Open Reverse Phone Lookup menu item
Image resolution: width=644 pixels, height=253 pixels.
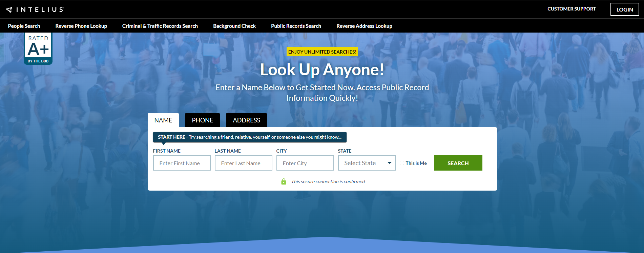(x=81, y=26)
